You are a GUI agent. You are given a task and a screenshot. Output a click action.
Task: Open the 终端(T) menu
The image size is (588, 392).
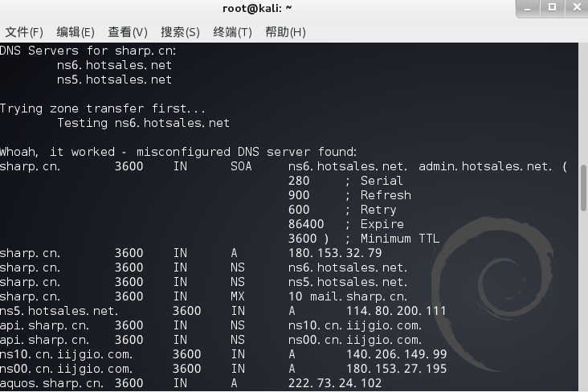coord(232,32)
